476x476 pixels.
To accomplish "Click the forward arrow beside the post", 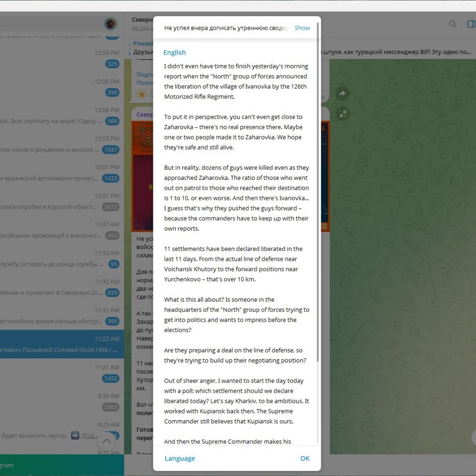I will 343,93.
